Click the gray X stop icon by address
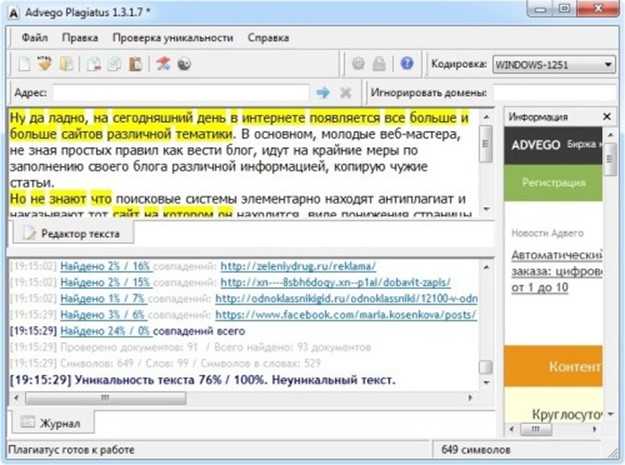Screen dimensions: 625x465 345,93
